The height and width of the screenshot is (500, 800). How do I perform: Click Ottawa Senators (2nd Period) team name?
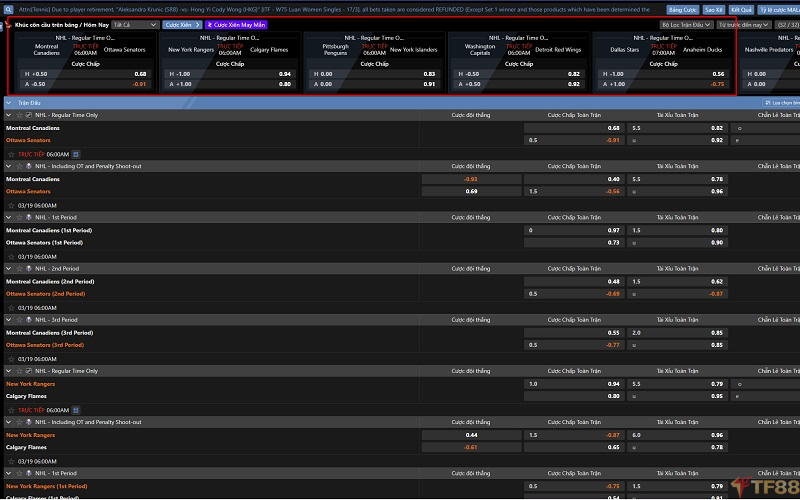pyautogui.click(x=45, y=294)
